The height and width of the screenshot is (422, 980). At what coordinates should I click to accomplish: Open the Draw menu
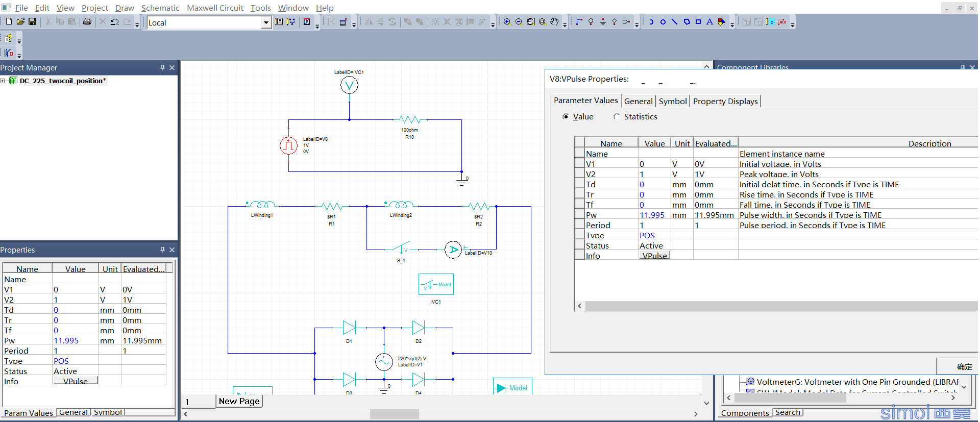[x=125, y=8]
